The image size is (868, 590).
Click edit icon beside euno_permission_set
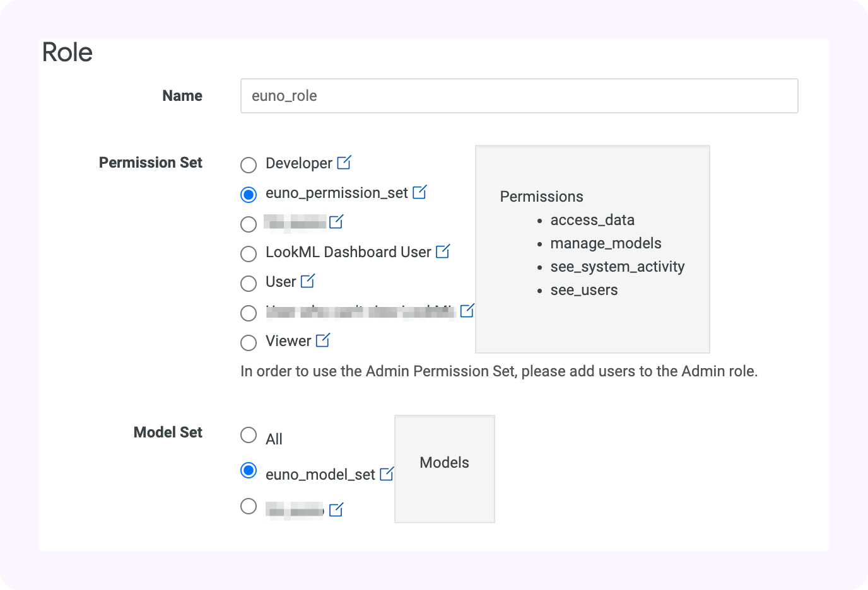click(x=419, y=192)
